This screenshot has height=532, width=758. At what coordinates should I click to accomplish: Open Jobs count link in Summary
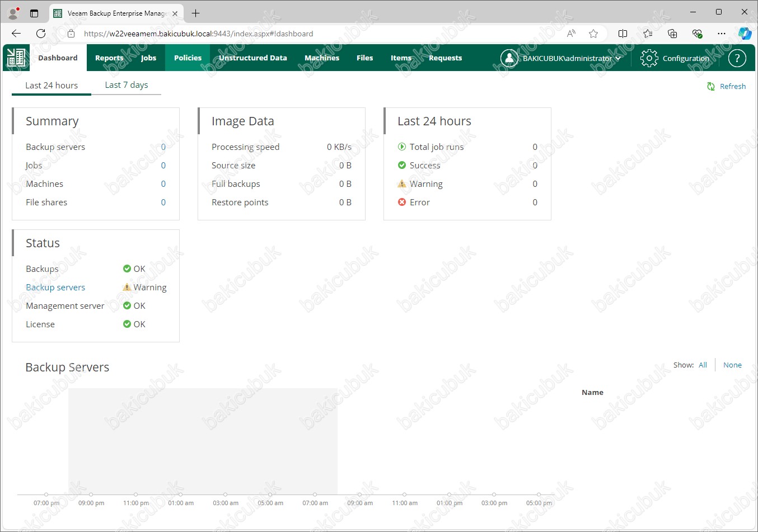pyautogui.click(x=163, y=165)
